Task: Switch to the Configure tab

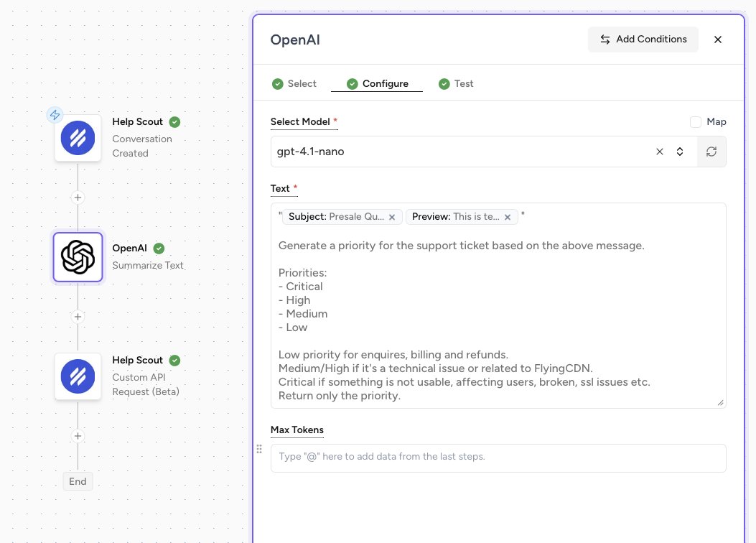Action: 377,84
